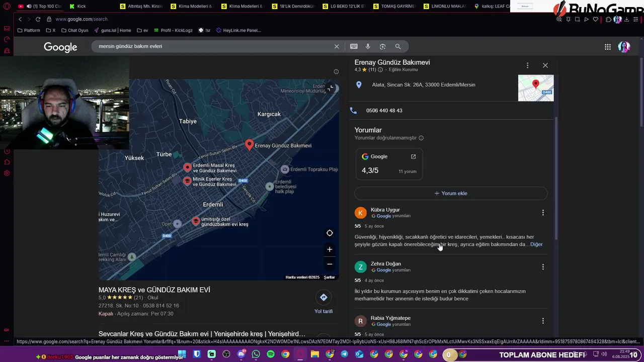Image resolution: width=644 pixels, height=362 pixels.
Task: Switch to the Top 100 YouTube tab
Action: coord(39,6)
